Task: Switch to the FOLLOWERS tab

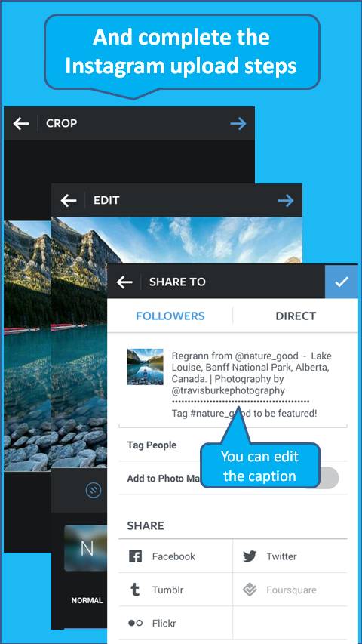Action: coord(170,316)
